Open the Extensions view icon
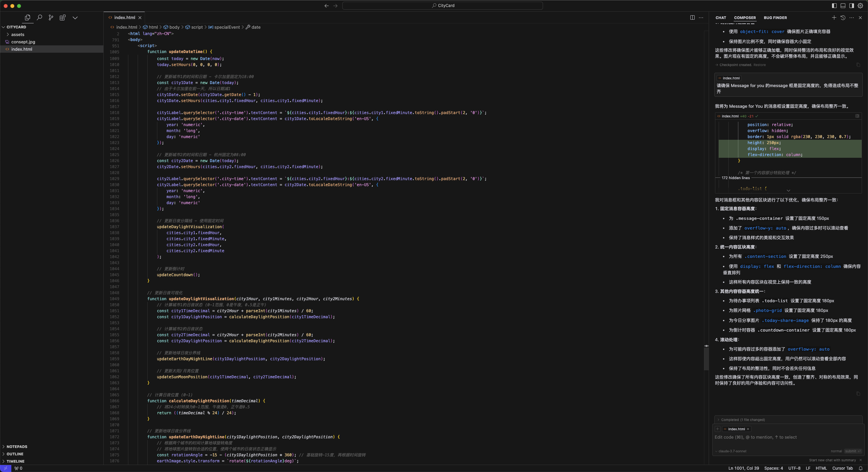 [x=62, y=18]
